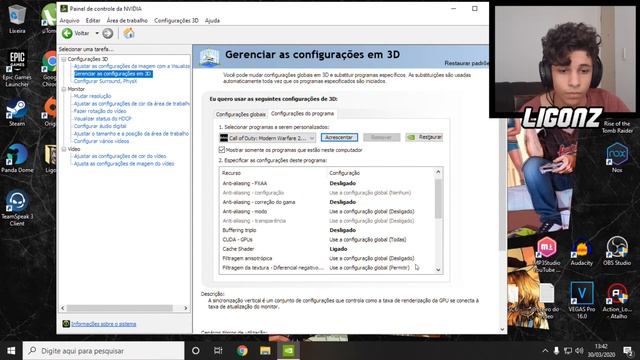Click the forward arrow toolbar icon
This screenshot has height=360, width=640.
pos(108,33)
